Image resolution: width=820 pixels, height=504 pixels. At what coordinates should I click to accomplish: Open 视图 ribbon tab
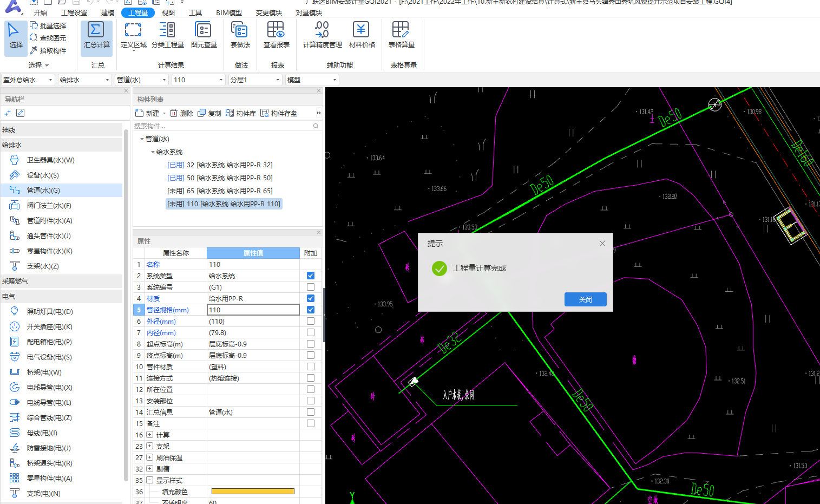coord(168,12)
